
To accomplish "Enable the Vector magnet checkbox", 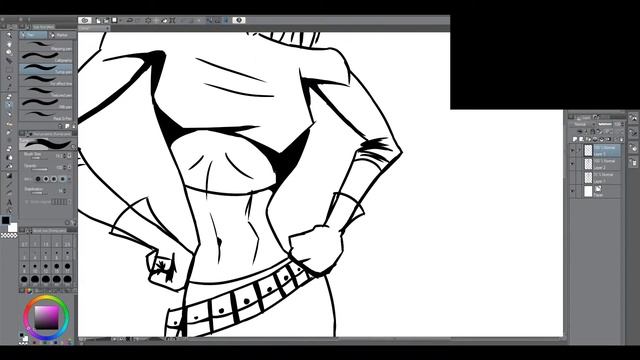I will click(27, 202).
